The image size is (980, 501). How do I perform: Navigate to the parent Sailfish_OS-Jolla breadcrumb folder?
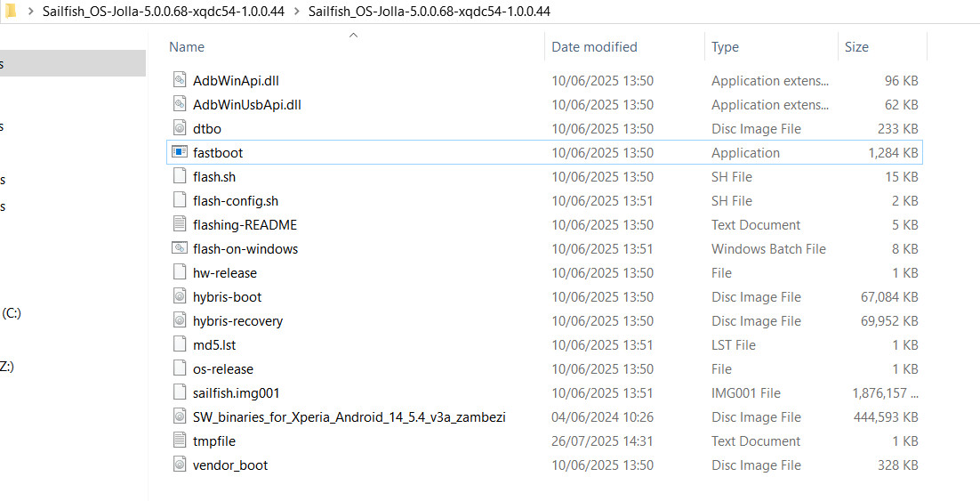click(x=163, y=12)
